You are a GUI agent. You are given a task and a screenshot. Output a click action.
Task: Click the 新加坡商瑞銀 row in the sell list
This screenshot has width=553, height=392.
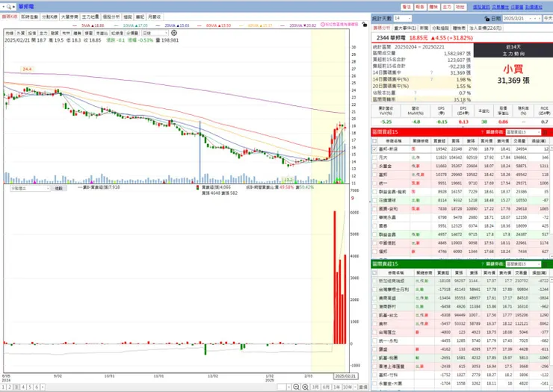462,281
